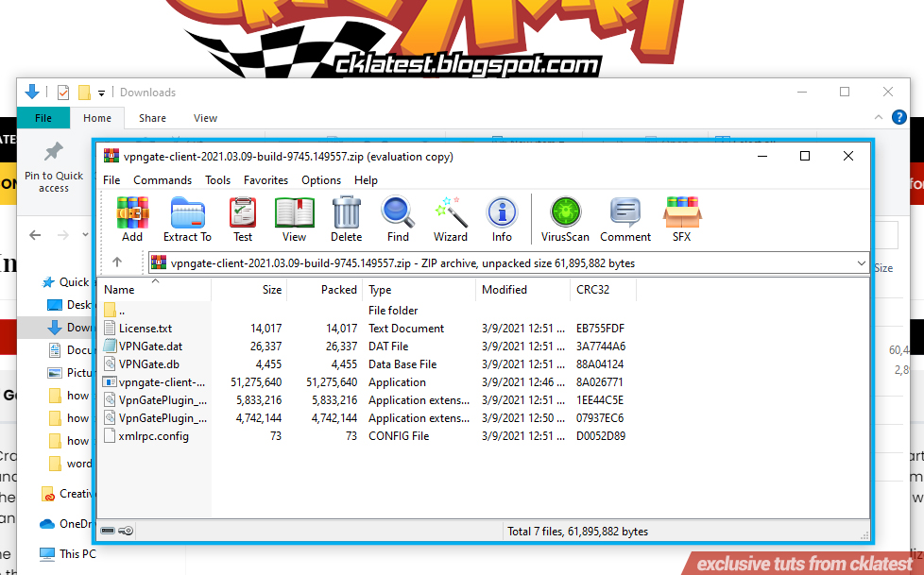
Task: Open the Options menu
Action: tap(321, 180)
